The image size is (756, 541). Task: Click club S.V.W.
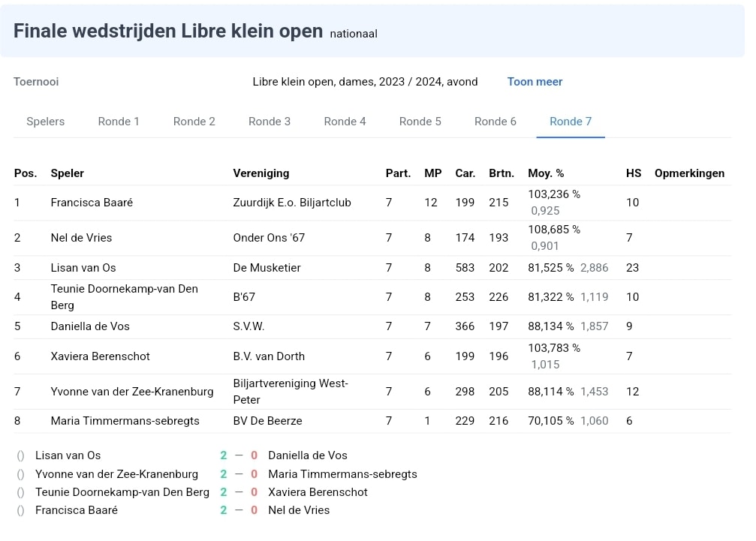coord(248,326)
